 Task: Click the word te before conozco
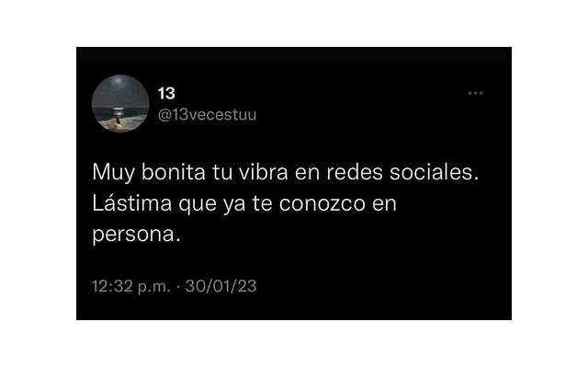[x=262, y=203]
